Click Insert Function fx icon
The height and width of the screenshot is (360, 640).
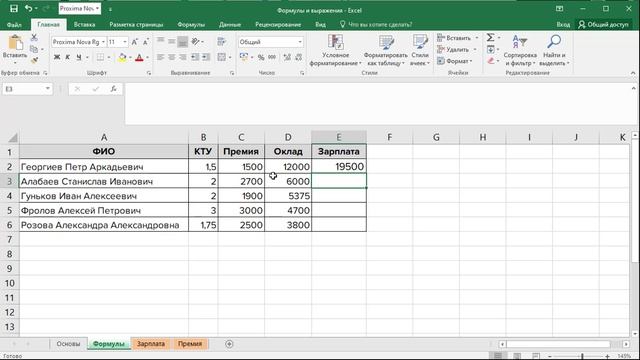coord(113,89)
